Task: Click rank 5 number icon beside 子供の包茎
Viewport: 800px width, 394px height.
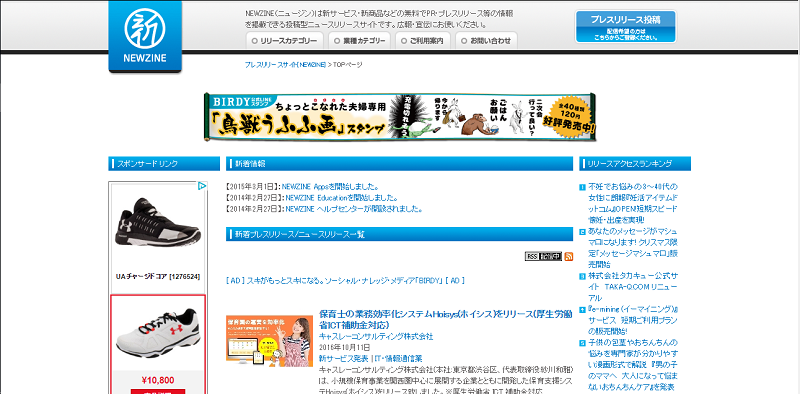Action: [x=583, y=343]
